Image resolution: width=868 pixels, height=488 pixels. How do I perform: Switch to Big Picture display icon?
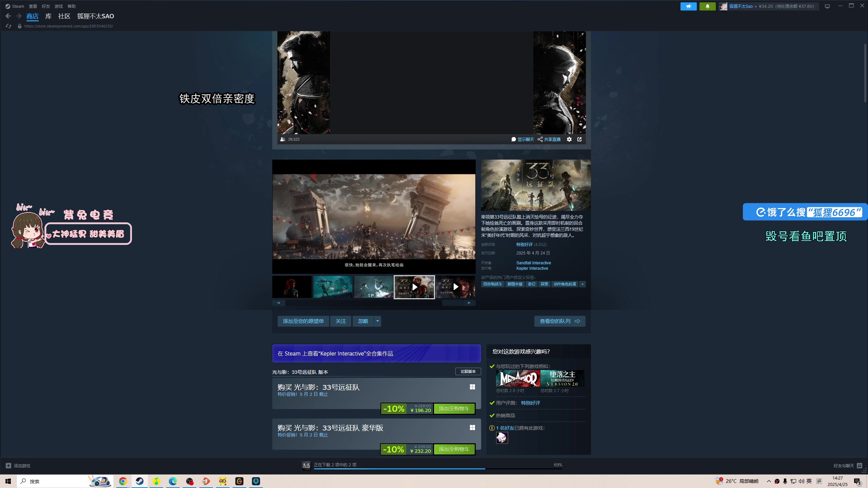click(x=827, y=6)
